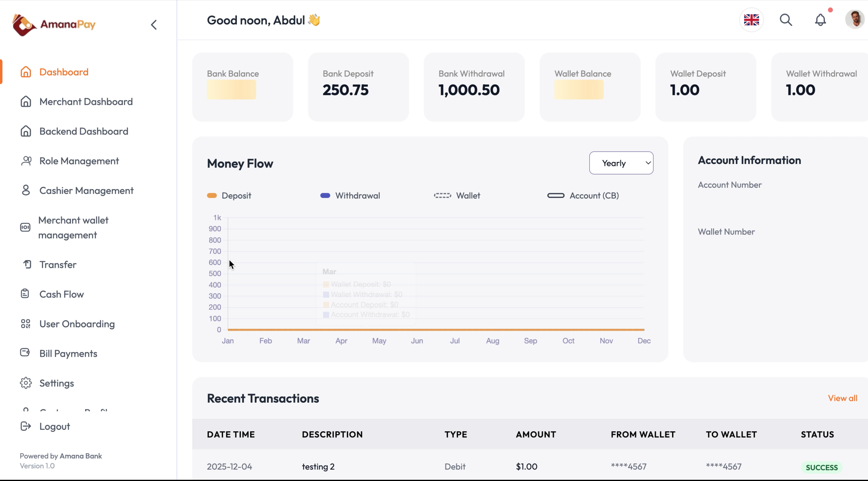Click SUCCESS status badge of testing 2

(822, 467)
